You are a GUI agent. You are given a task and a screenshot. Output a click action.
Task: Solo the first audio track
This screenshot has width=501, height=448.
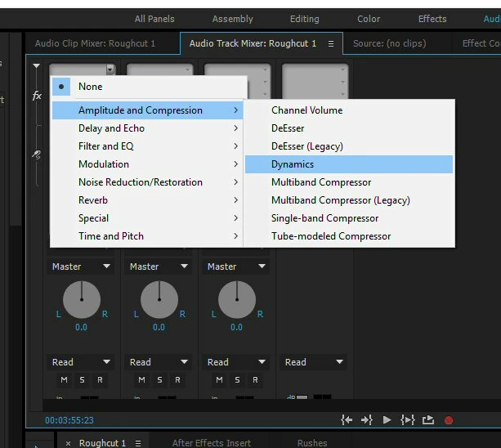pyautogui.click(x=82, y=379)
